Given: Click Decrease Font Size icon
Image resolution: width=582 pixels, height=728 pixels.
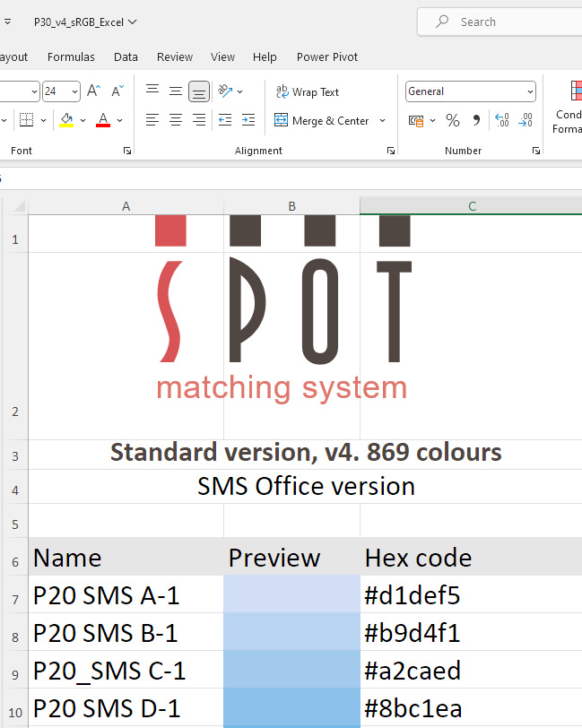Looking at the screenshot, I should tap(117, 91).
